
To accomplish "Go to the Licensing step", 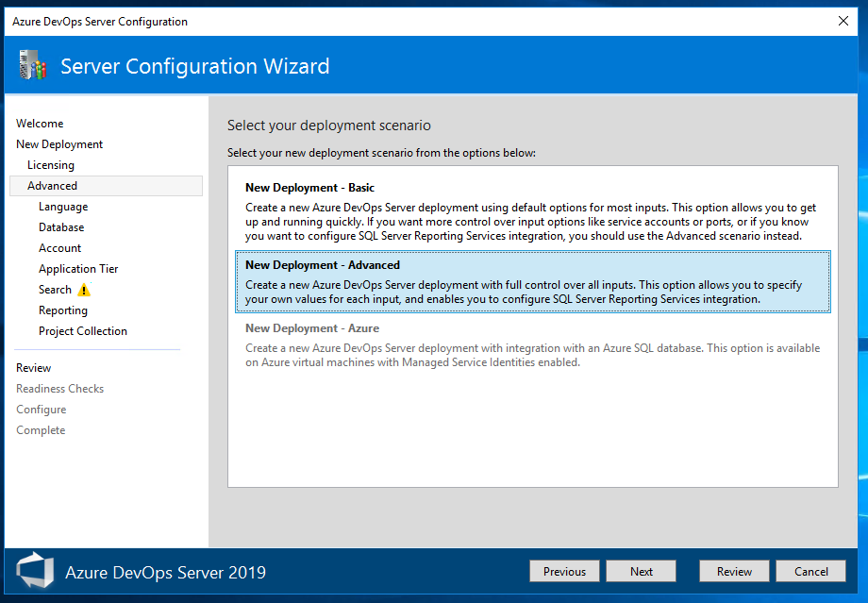I will (51, 165).
